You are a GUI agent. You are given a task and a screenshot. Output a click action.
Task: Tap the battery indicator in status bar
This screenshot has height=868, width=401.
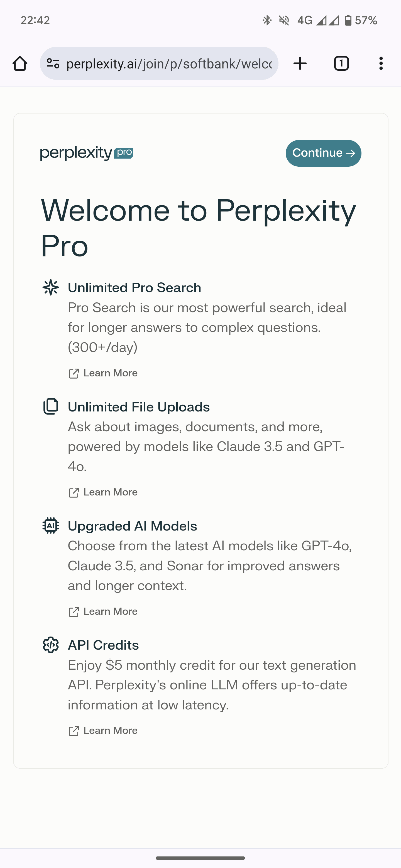(348, 21)
